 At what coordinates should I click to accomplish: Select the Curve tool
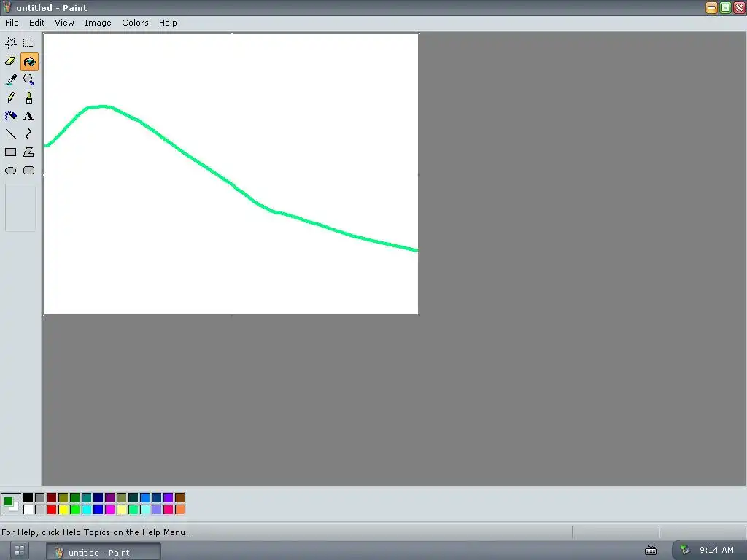[29, 134]
